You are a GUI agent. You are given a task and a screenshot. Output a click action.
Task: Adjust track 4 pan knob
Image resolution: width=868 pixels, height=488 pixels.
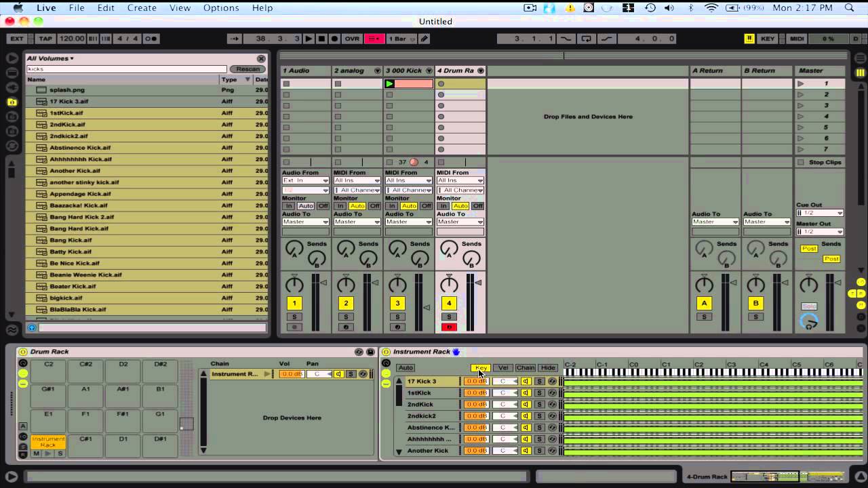[449, 285]
